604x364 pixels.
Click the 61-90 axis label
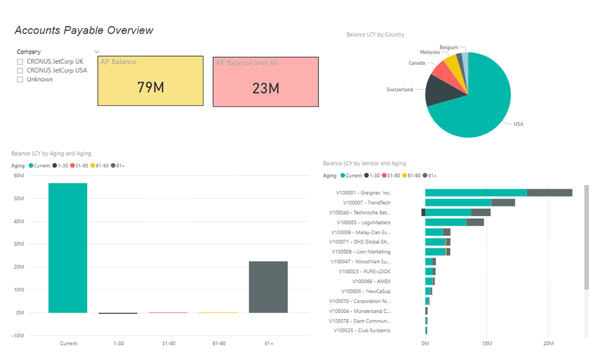click(219, 343)
